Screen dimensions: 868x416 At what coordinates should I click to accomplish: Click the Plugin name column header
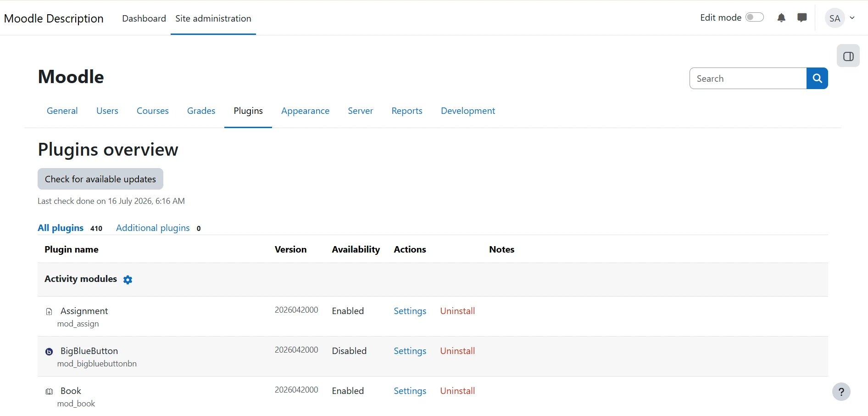point(72,249)
